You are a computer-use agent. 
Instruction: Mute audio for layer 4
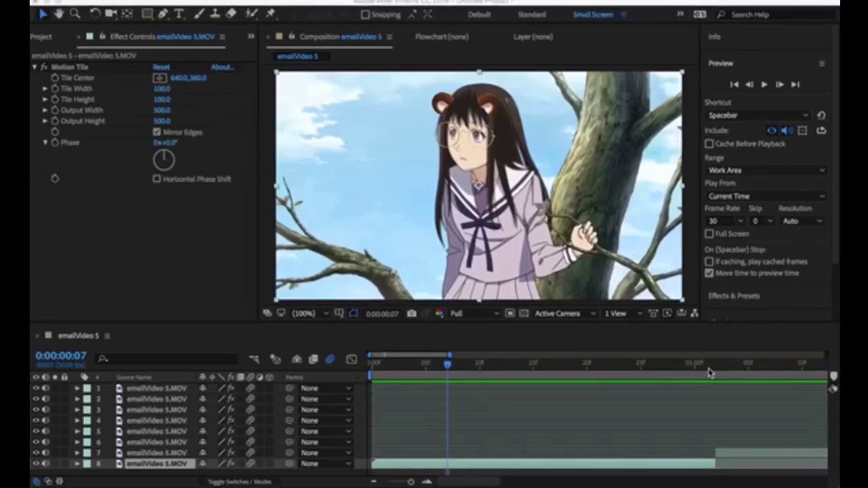click(45, 421)
